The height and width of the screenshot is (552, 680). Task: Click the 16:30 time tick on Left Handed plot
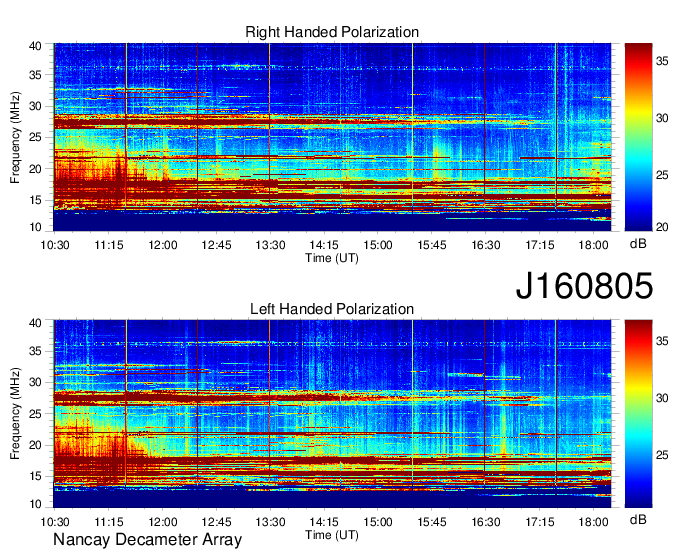coord(486,522)
